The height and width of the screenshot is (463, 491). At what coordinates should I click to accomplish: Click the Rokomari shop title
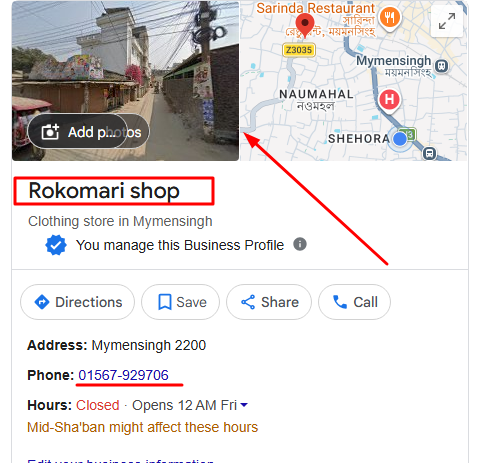[x=104, y=191]
